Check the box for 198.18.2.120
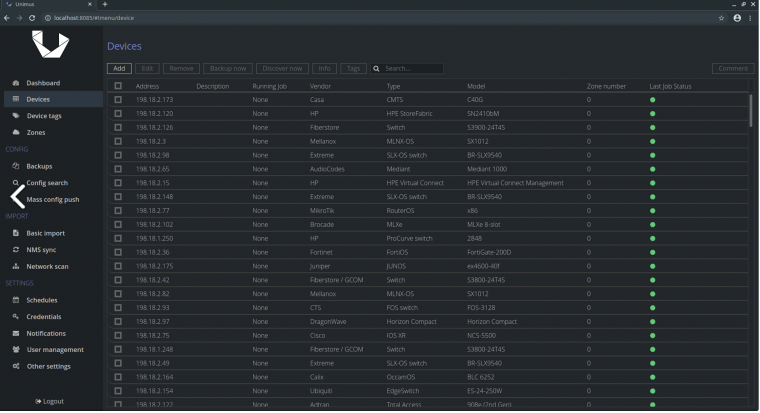 118,113
